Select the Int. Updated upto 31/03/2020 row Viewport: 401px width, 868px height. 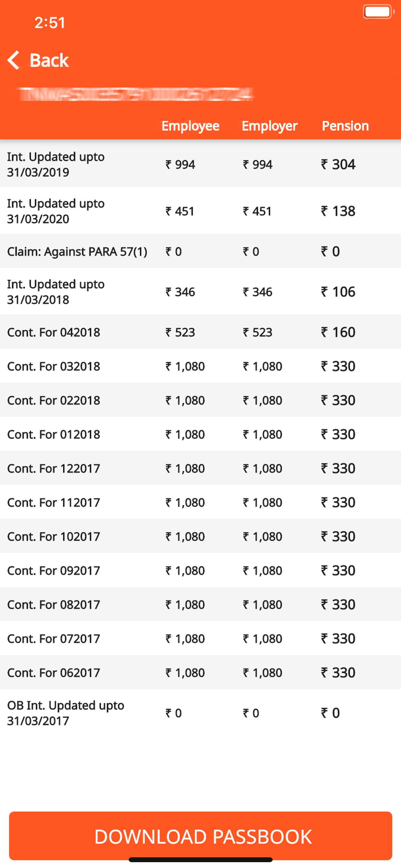[x=101, y=211]
